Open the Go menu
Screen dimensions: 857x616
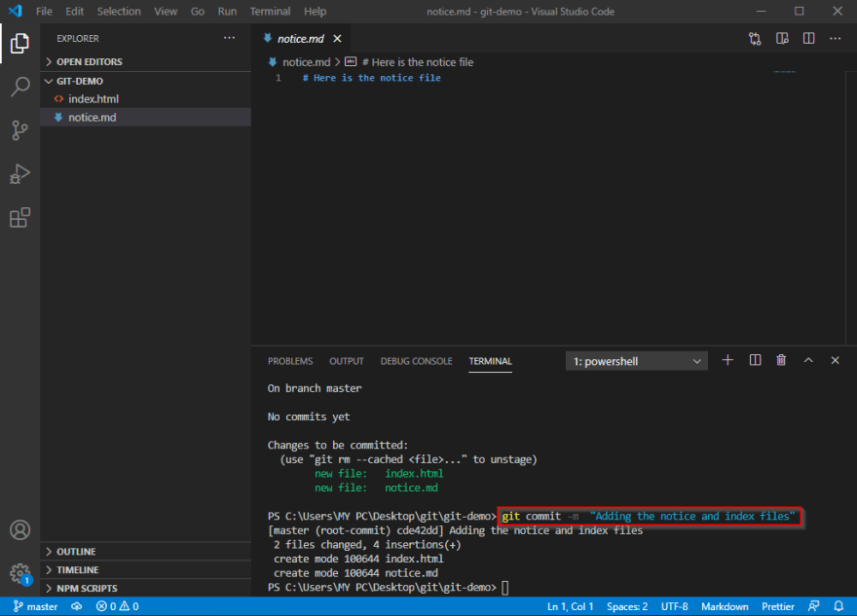(x=198, y=12)
